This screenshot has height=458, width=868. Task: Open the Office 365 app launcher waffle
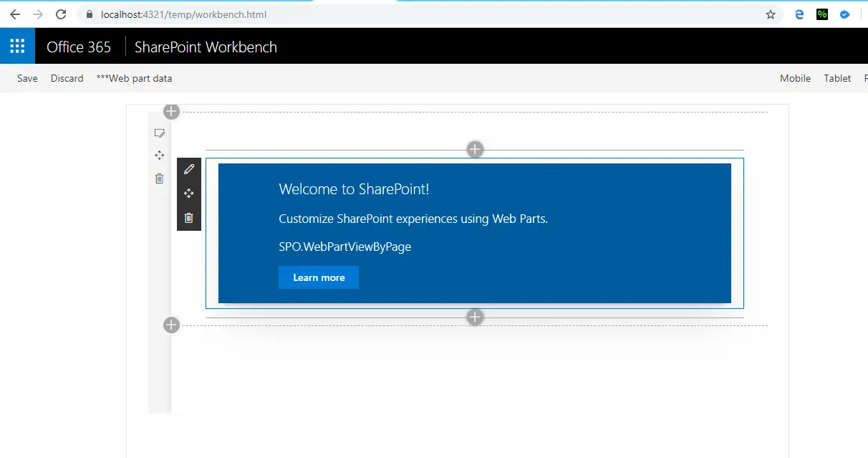pos(17,47)
